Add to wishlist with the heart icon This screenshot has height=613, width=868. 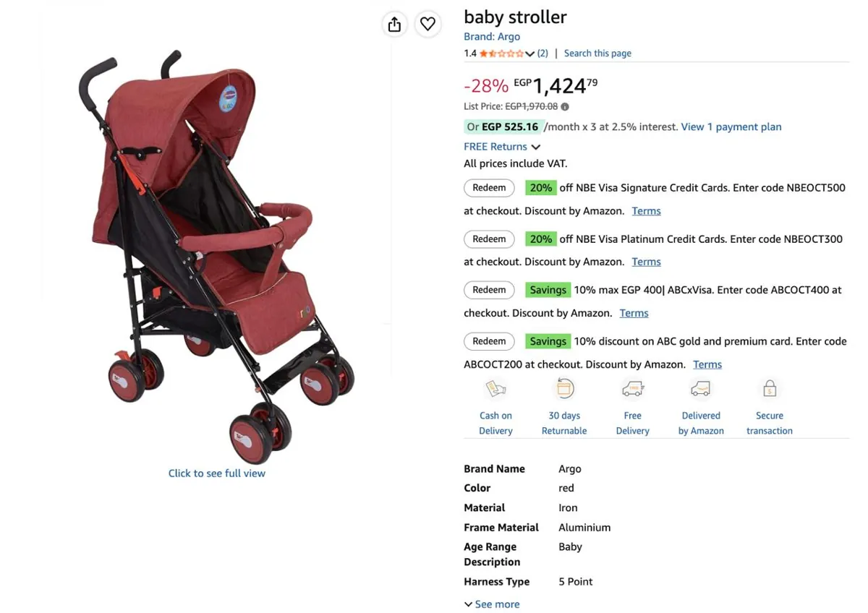(x=428, y=25)
